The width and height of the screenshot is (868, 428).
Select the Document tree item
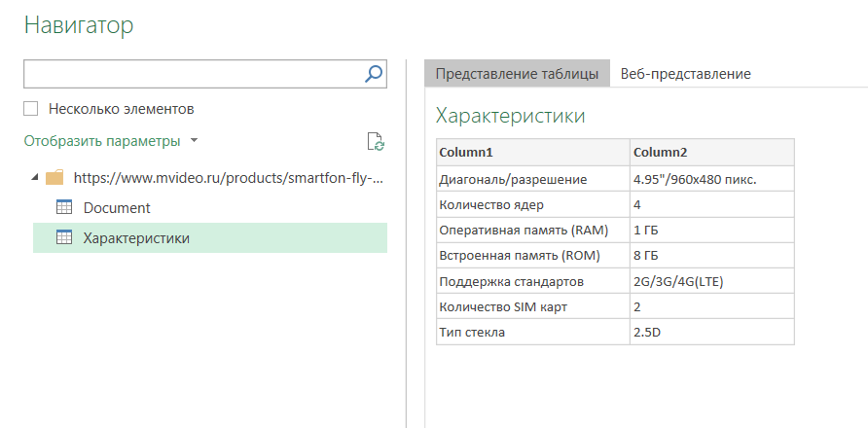pos(117,207)
